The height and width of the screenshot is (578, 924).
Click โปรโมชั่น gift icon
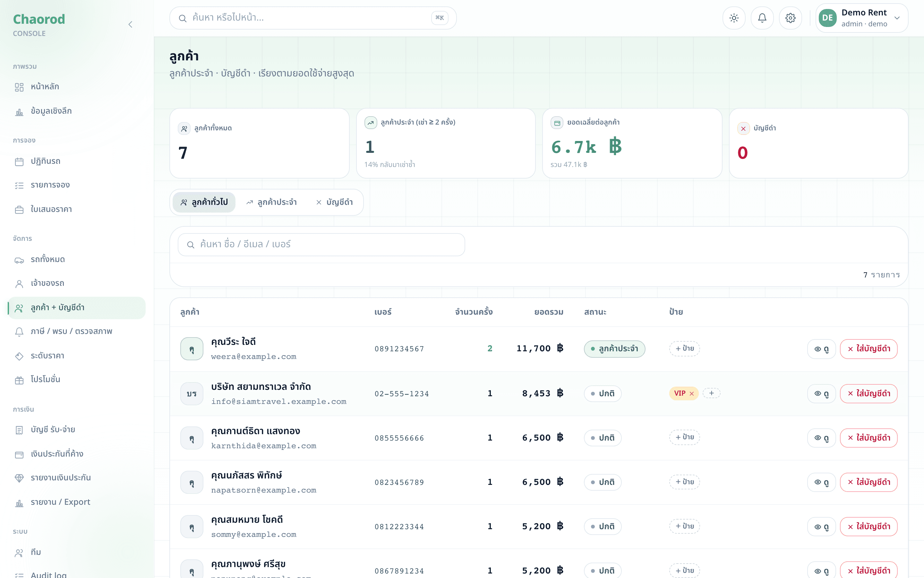coord(19,380)
